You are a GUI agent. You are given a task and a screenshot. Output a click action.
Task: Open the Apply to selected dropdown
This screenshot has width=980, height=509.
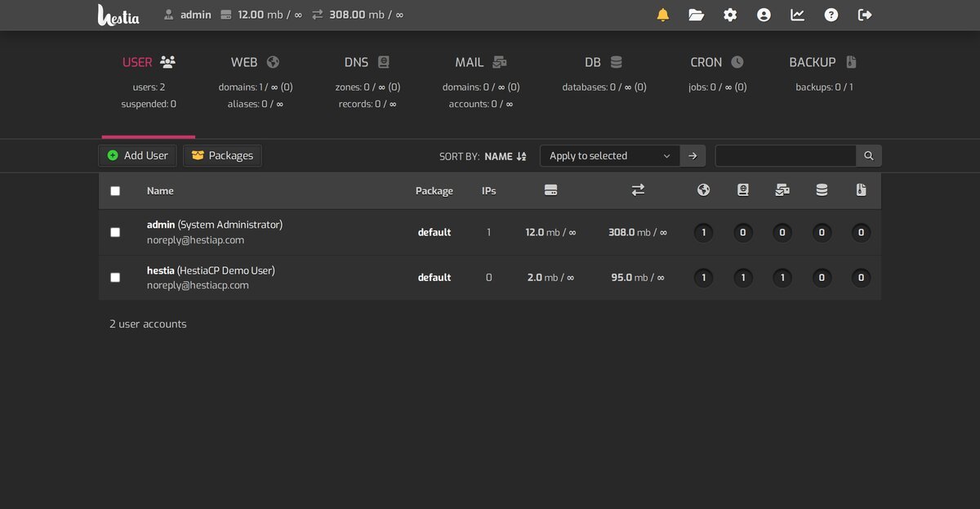(x=610, y=155)
